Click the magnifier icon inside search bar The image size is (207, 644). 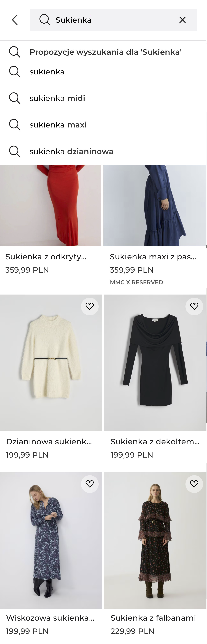[x=45, y=20]
